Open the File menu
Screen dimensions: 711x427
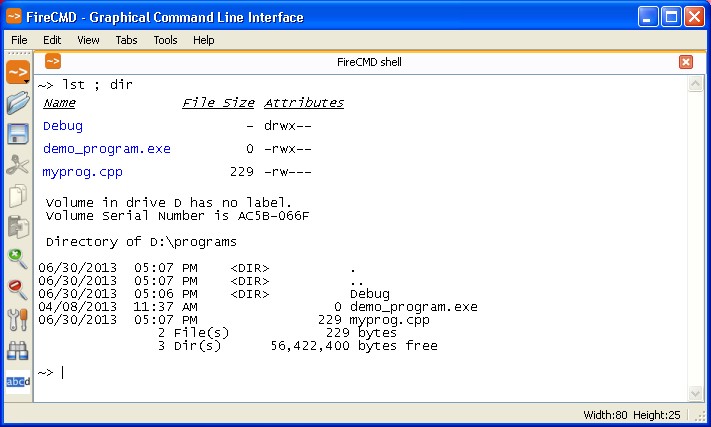click(19, 40)
